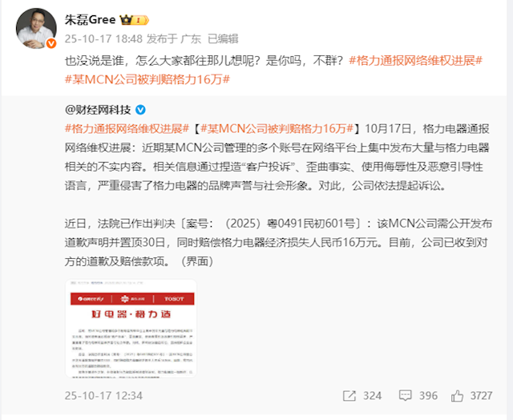Open quoted post hashtag #某MCN公司被判赔格力16万#
This screenshot has height=420, width=513.
(277, 128)
